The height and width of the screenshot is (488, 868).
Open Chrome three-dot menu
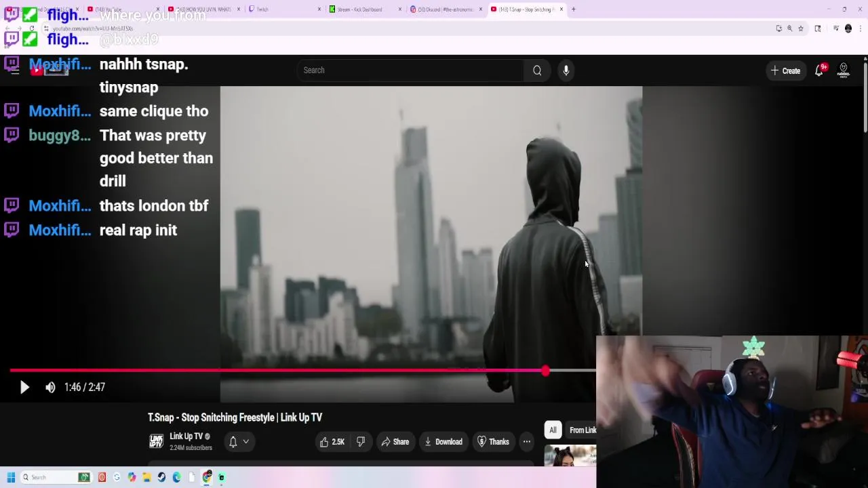860,28
